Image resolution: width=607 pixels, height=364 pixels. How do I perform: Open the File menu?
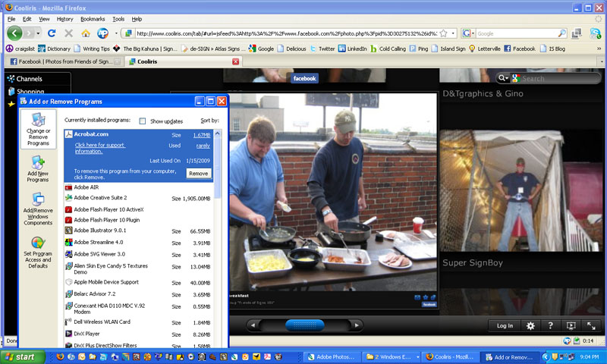[x=11, y=19]
